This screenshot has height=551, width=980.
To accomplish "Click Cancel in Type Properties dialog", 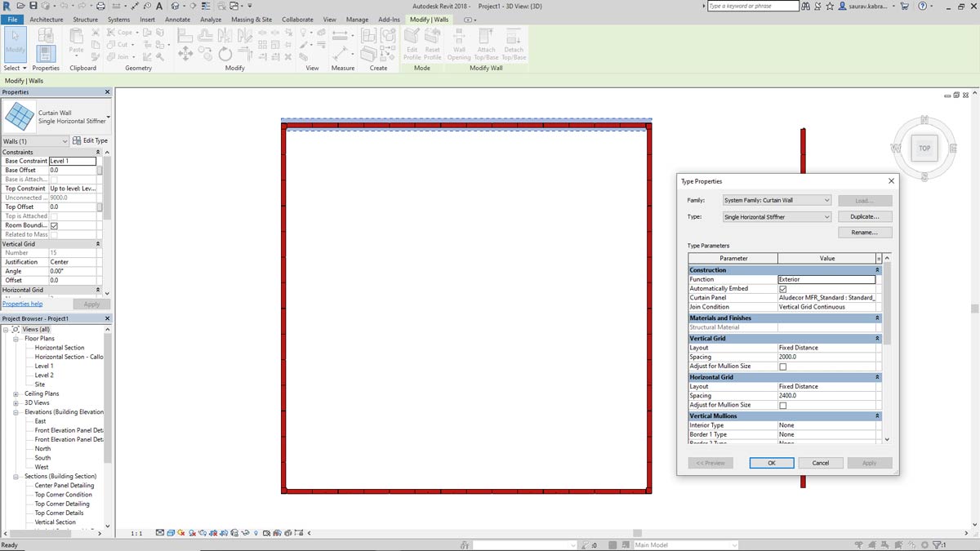I will point(821,463).
